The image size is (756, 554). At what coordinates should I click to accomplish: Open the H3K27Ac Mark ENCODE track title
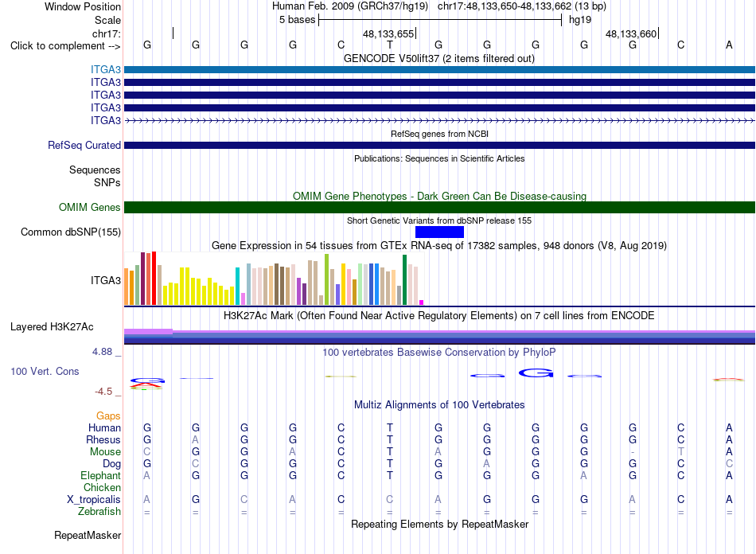439,316
